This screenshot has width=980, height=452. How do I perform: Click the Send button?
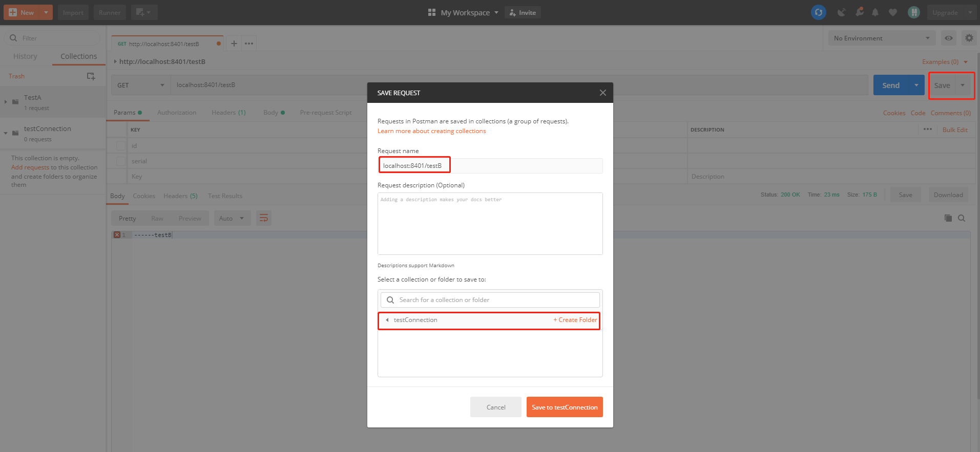891,85
